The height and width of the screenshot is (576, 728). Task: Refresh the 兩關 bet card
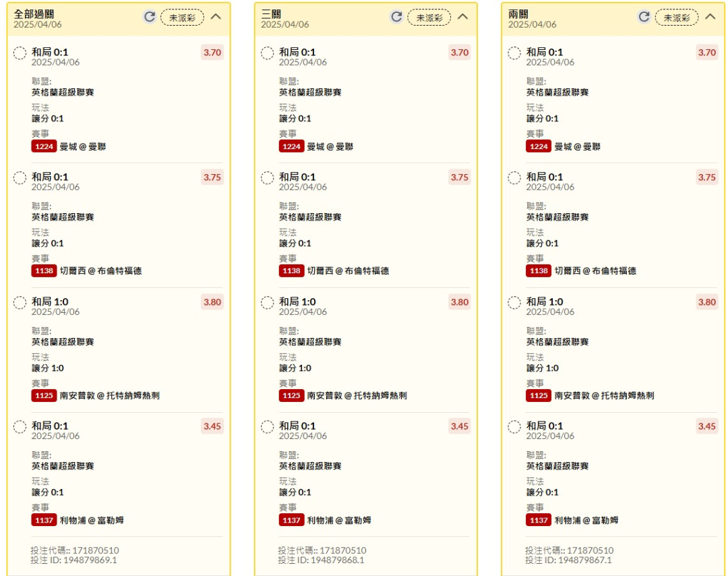(x=644, y=17)
